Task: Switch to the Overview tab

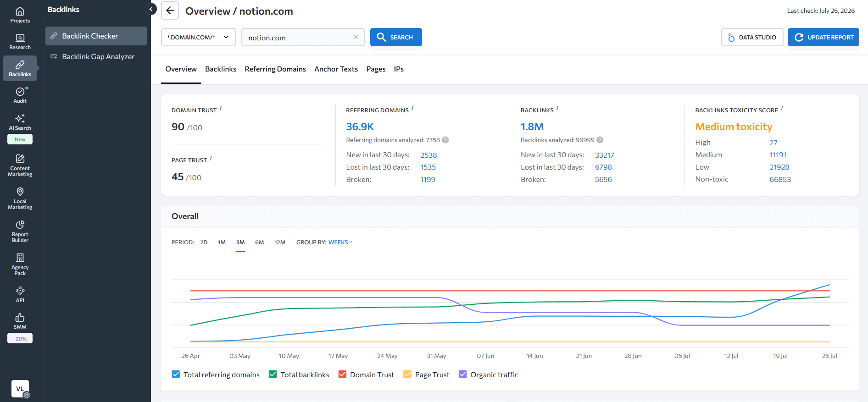Action: point(181,69)
